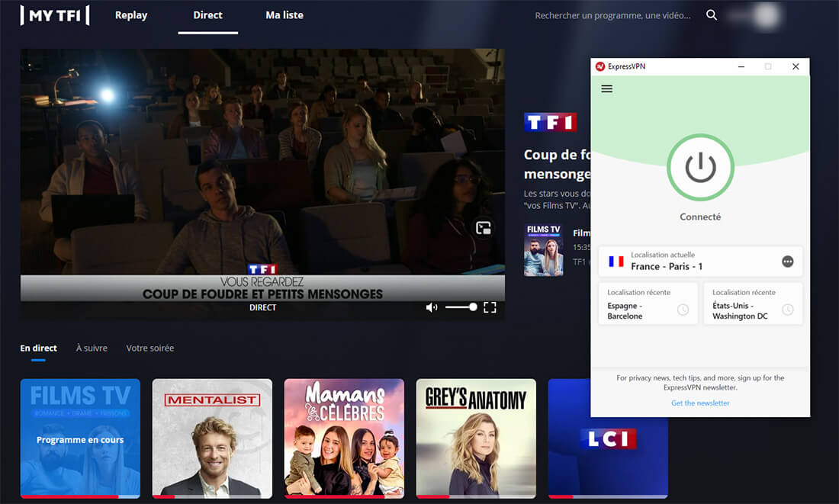
Task: Open Ma liste tab
Action: (284, 15)
